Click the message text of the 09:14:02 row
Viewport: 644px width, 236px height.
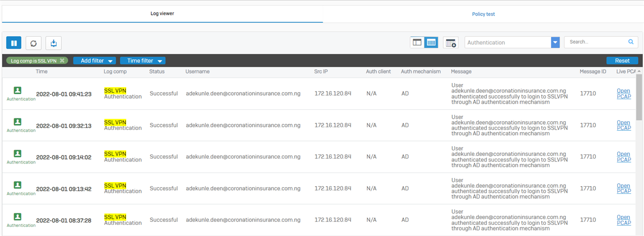click(x=509, y=157)
